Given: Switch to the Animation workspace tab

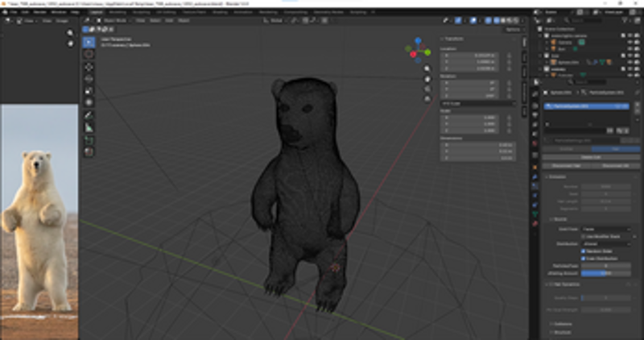Looking at the screenshot, I should tap(243, 12).
